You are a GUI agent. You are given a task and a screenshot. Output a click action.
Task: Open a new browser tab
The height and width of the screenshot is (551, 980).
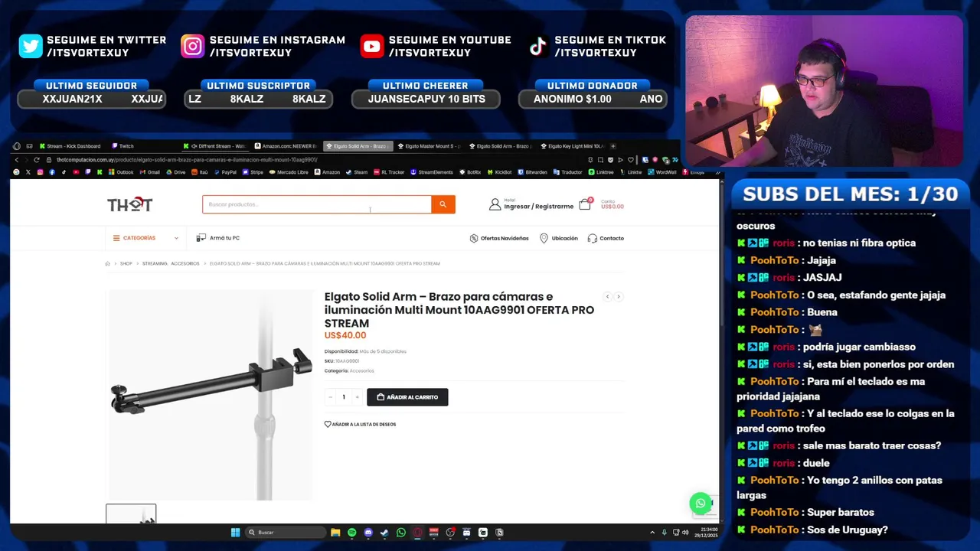click(x=612, y=146)
